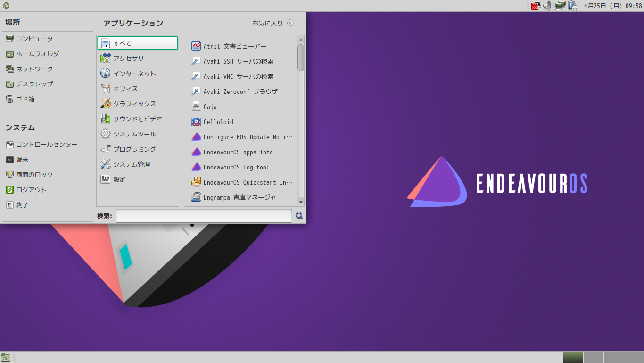This screenshot has height=363, width=644.
Task: Open the red firewall tray icon
Action: coord(536,6)
